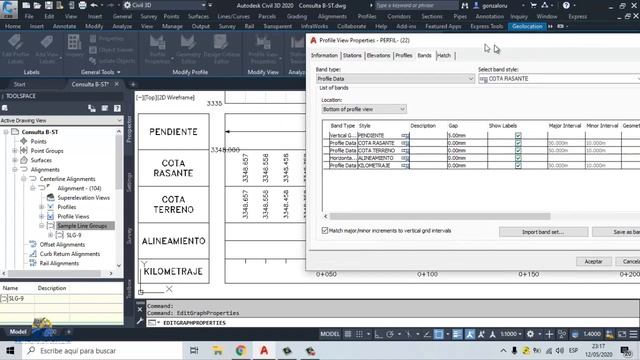Toggle the drawing grid display in status bar

pos(348,334)
